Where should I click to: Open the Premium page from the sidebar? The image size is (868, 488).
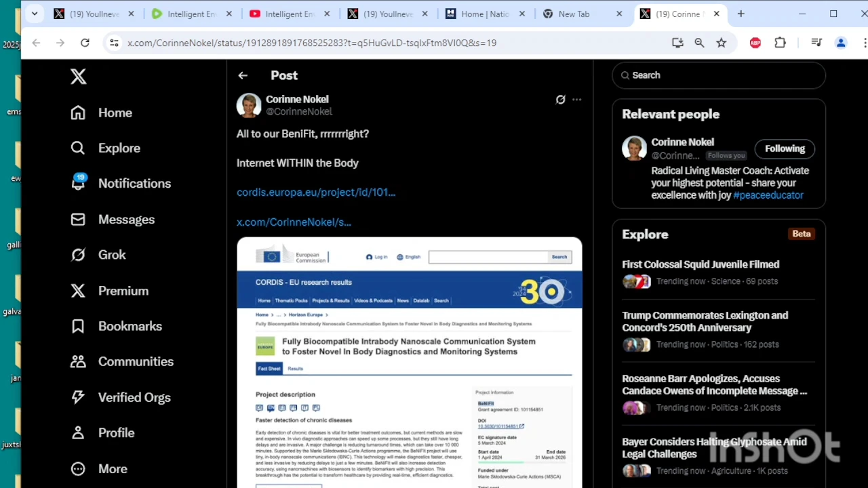point(109,291)
